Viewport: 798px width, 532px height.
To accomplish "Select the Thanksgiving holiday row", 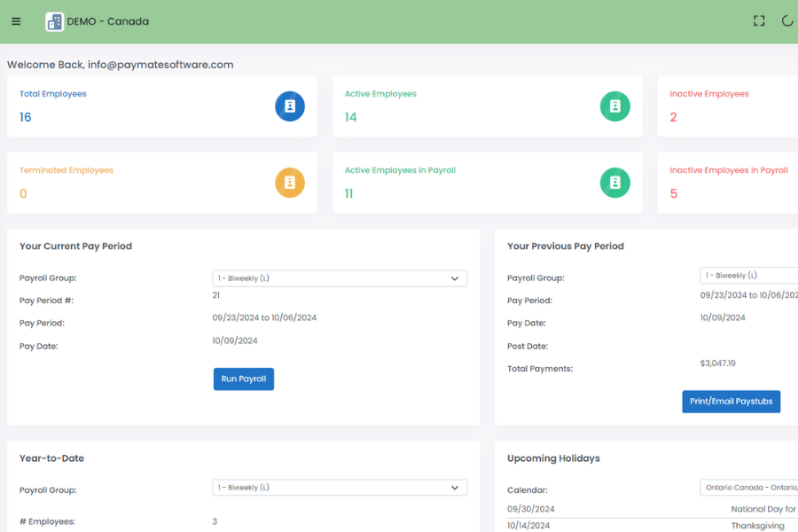I will (652, 526).
